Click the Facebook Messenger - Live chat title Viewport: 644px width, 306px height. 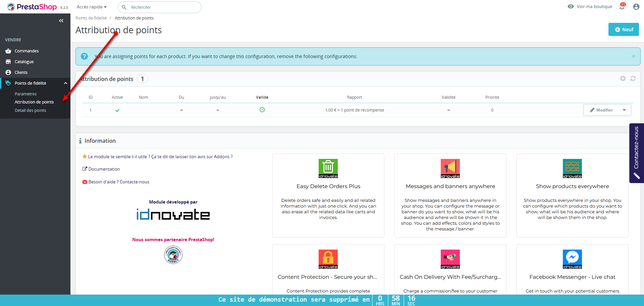pyautogui.click(x=573, y=277)
